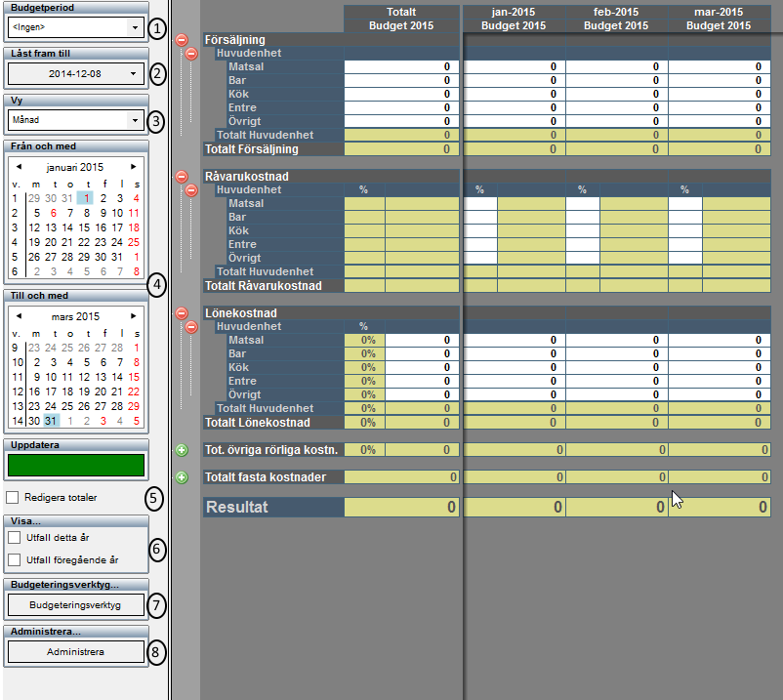Viewport: 783px width, 700px height.
Task: Click the mars 2015 calendar title
Action: (75, 316)
